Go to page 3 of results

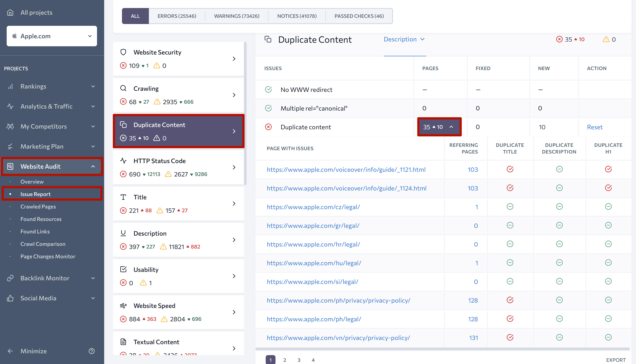pyautogui.click(x=299, y=360)
